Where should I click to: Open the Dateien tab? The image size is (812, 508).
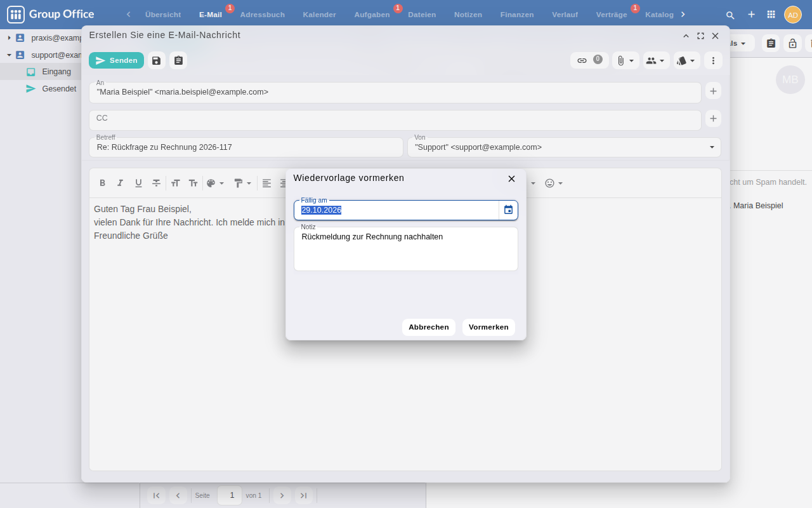pyautogui.click(x=422, y=15)
